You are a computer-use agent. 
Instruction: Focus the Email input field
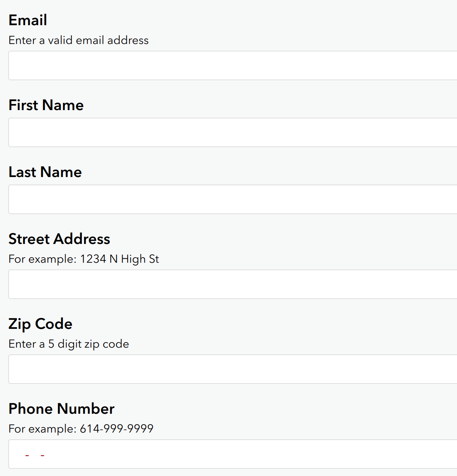[233, 65]
